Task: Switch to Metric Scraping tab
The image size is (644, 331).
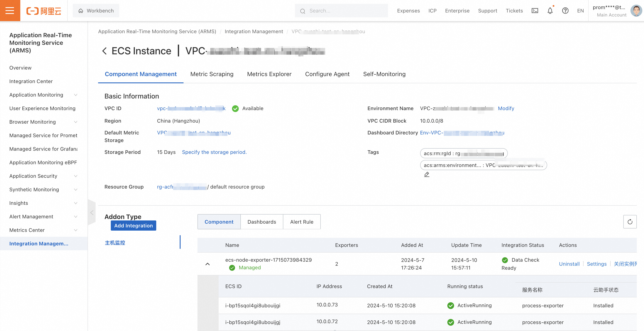Action: (212, 74)
